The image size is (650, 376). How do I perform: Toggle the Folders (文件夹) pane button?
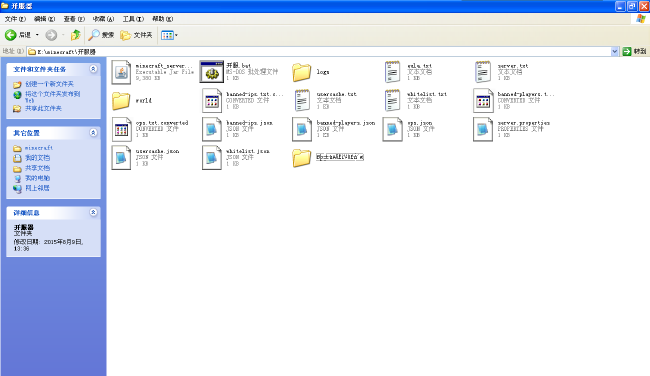pos(136,35)
